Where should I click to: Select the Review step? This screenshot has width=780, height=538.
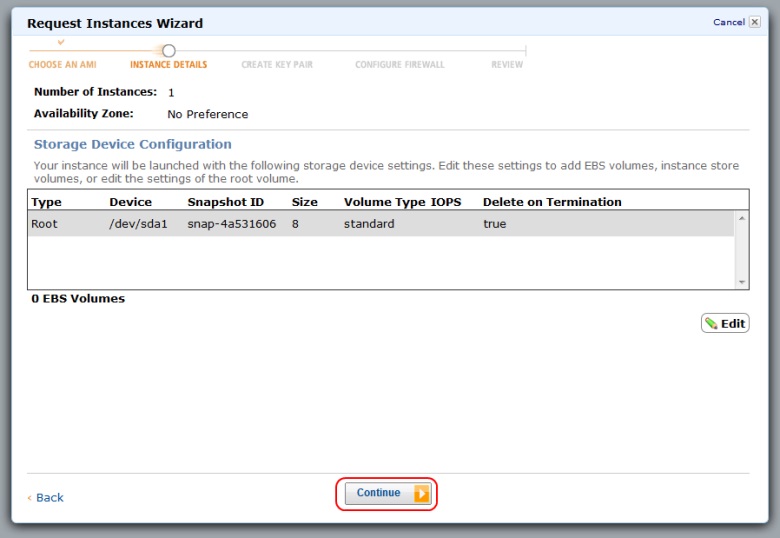point(507,65)
